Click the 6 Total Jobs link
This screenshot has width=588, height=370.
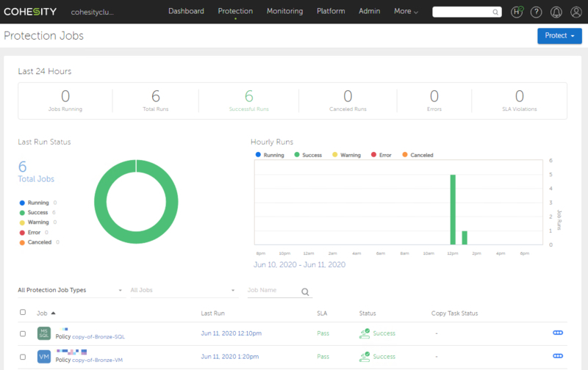tap(36, 172)
